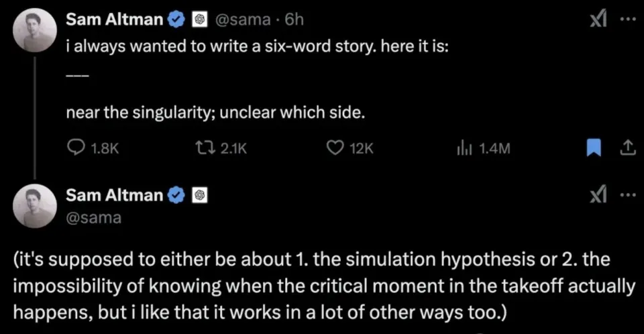Click the OpenAI affiliation badge on second tweet
Screen dimensions: 644x334
coord(199,195)
